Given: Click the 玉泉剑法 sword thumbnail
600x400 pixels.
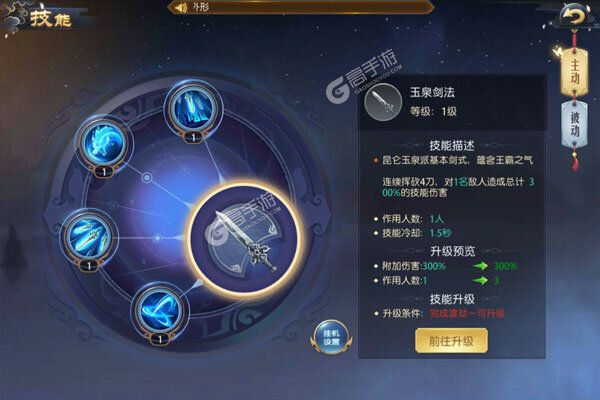Looking at the screenshot, I should coord(383,102).
